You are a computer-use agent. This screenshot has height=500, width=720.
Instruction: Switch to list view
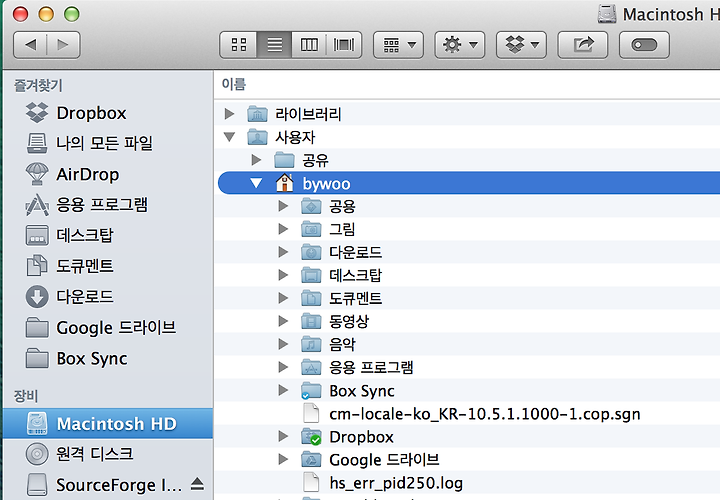point(274,45)
